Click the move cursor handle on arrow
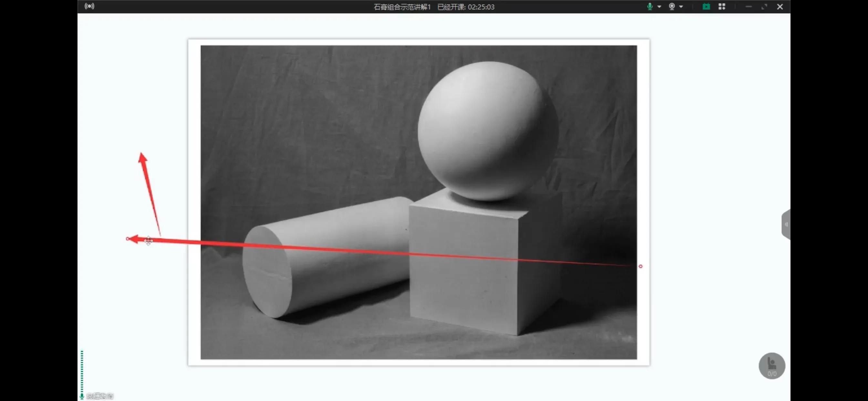 point(148,241)
